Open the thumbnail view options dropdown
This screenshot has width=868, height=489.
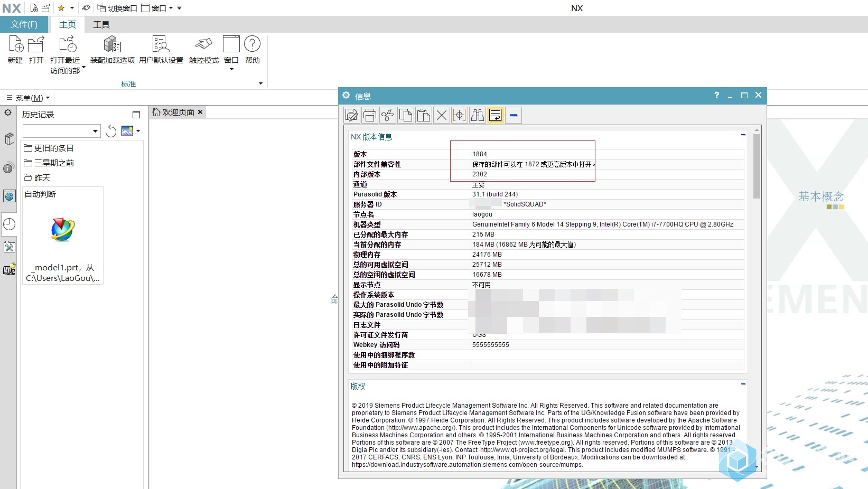[138, 131]
